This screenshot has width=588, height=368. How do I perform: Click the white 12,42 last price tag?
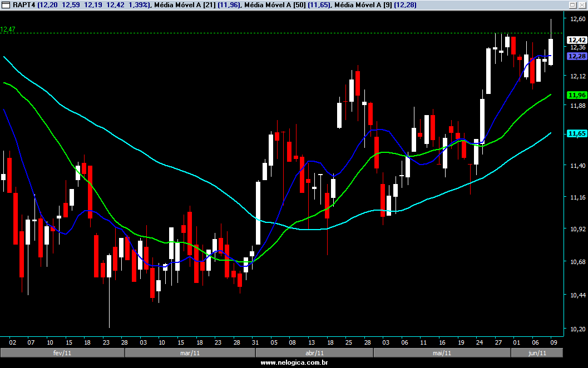tap(577, 40)
